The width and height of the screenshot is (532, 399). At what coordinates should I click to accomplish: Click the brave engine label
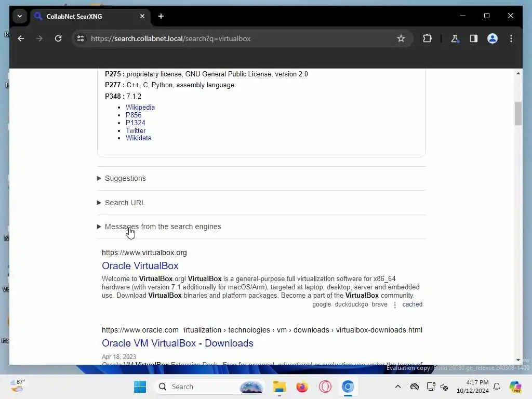379,304
